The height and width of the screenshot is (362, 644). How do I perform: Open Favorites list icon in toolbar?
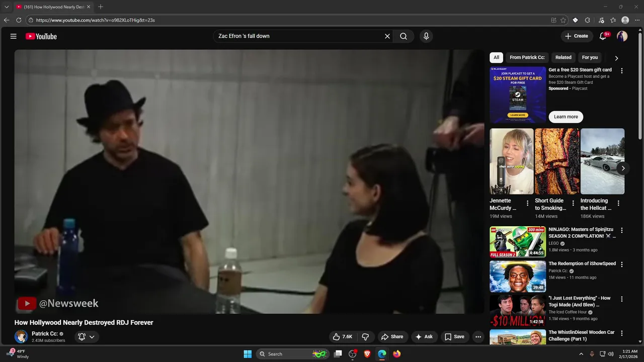point(613,20)
